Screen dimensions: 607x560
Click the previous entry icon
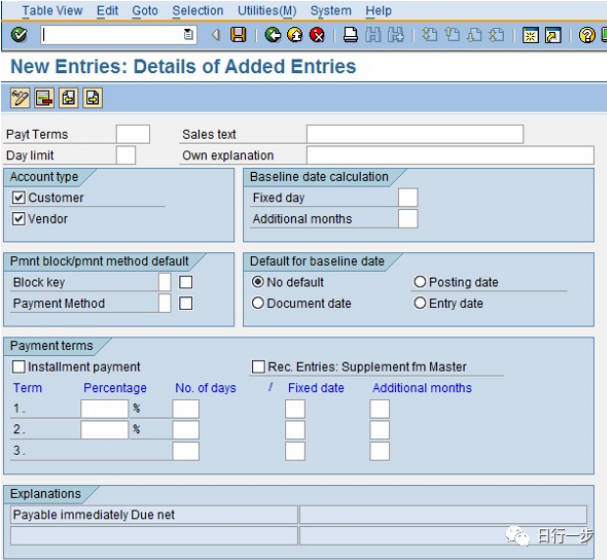[x=69, y=98]
